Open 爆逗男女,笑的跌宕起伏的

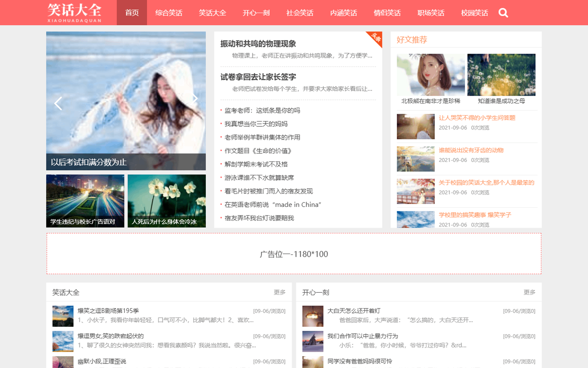tap(111, 336)
